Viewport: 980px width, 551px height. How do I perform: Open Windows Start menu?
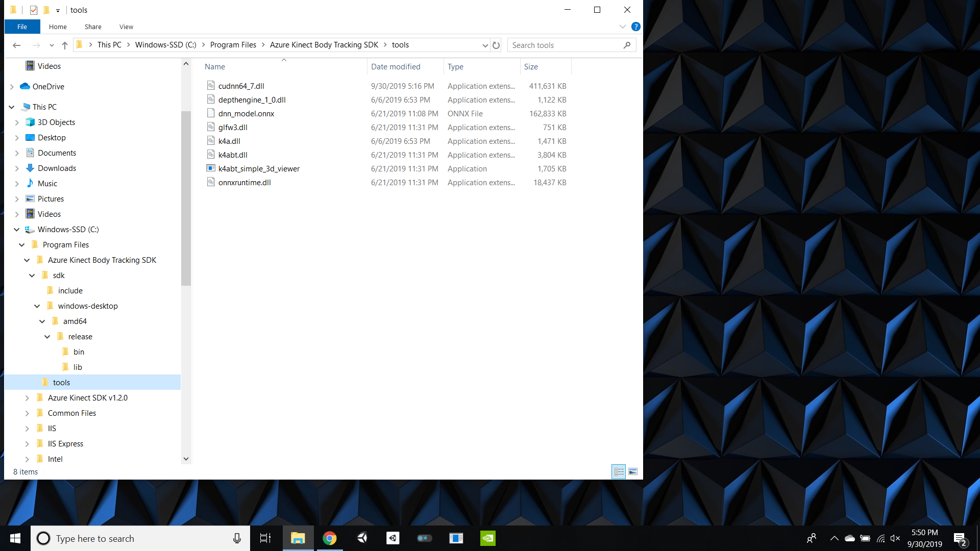point(15,538)
